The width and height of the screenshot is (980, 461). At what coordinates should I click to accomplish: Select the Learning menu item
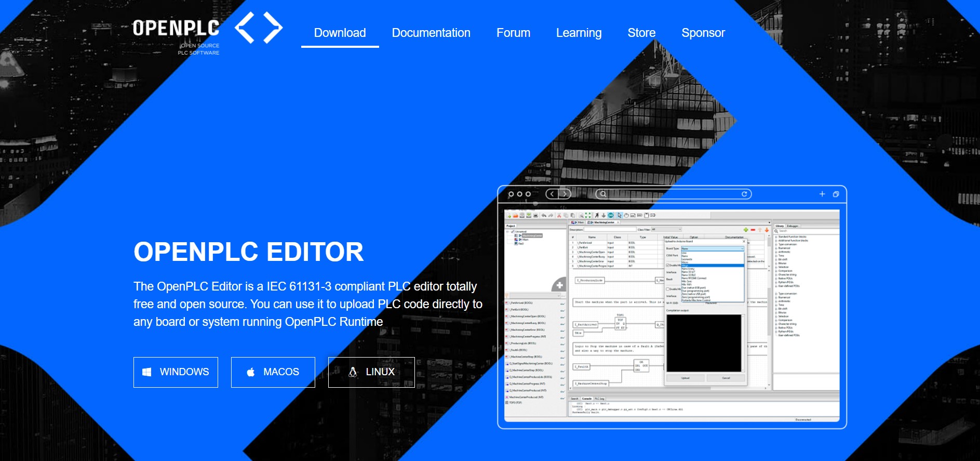(579, 33)
